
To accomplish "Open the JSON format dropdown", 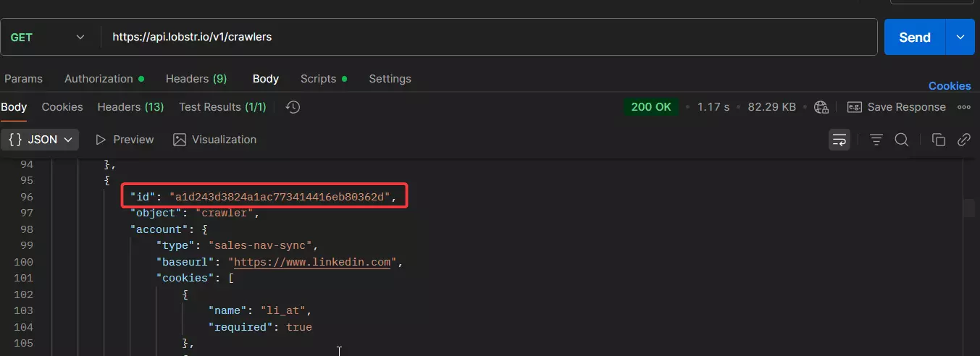I will click(40, 140).
